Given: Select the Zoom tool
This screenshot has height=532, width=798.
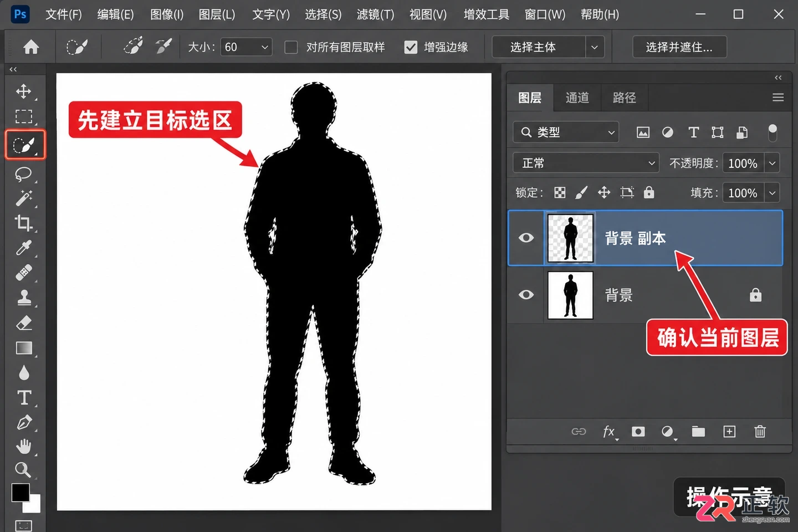Looking at the screenshot, I should [23, 470].
